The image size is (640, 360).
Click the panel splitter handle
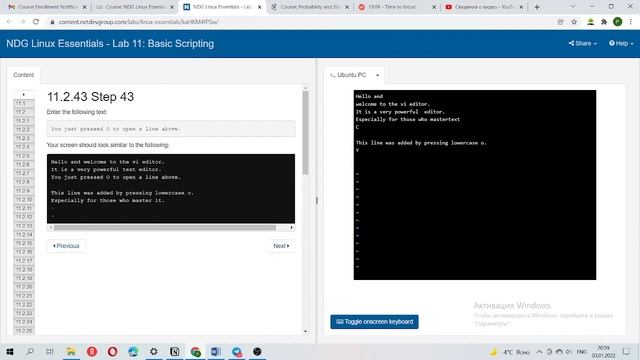317,200
